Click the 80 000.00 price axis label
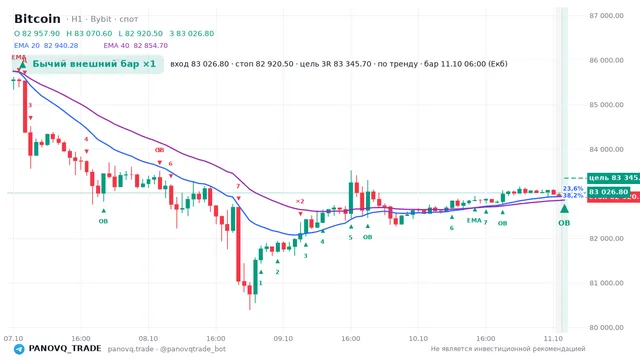Image resolution: width=640 pixels, height=360 pixels. (606, 327)
